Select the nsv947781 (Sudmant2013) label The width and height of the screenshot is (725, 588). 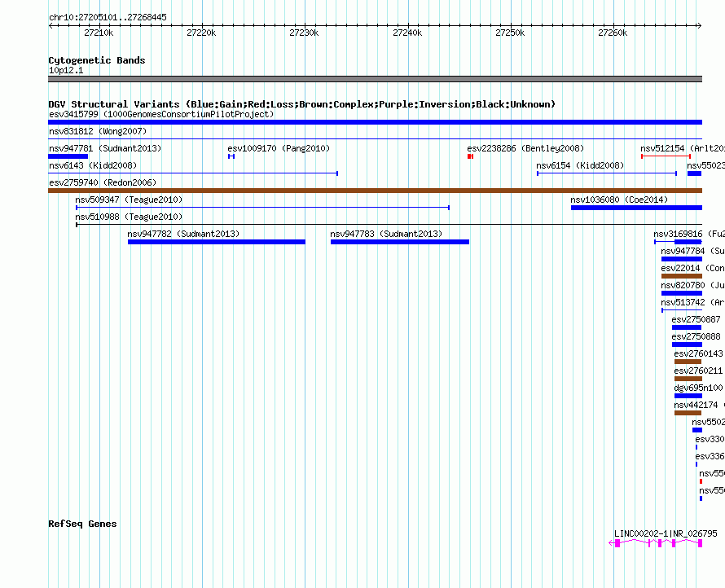tap(105, 148)
